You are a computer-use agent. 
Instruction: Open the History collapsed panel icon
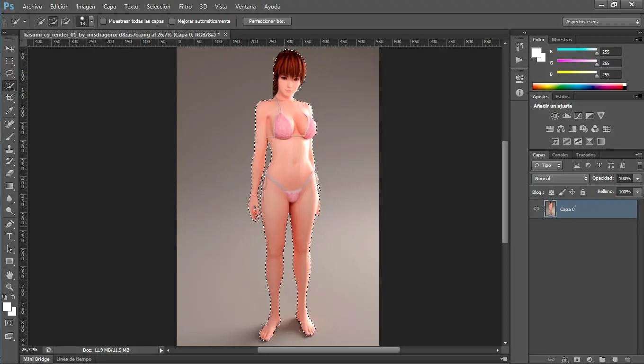[x=519, y=46]
